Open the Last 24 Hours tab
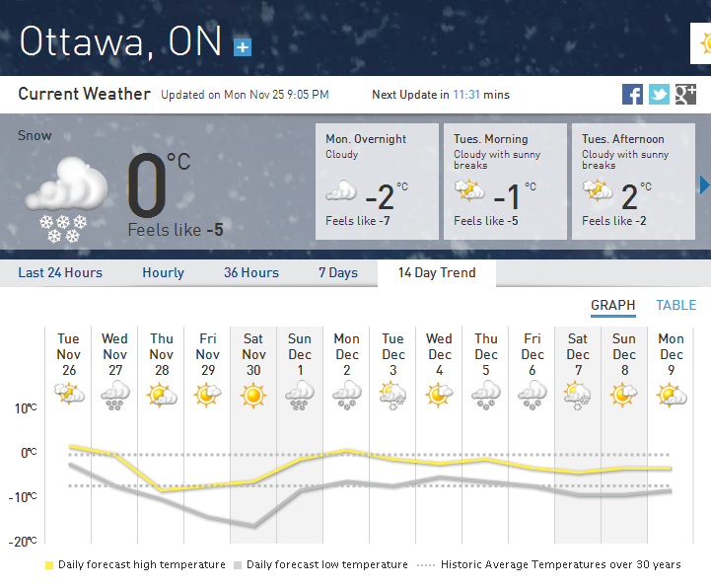 point(60,273)
